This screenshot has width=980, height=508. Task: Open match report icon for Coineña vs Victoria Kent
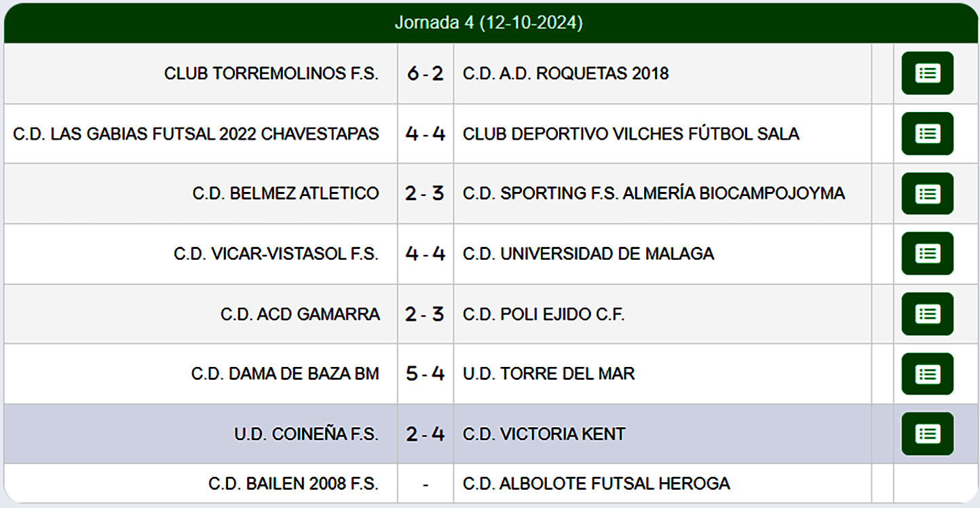click(927, 434)
